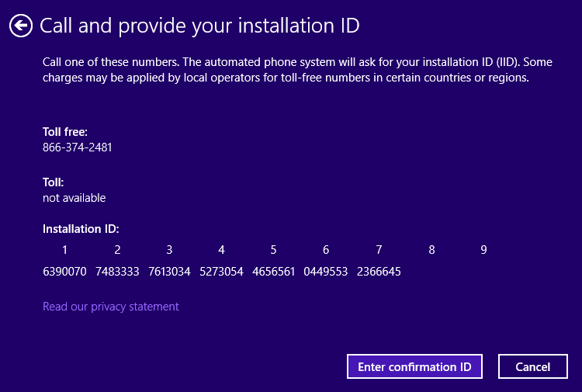Select installation ID block 6390070
This screenshot has width=582, height=392.
click(x=64, y=272)
